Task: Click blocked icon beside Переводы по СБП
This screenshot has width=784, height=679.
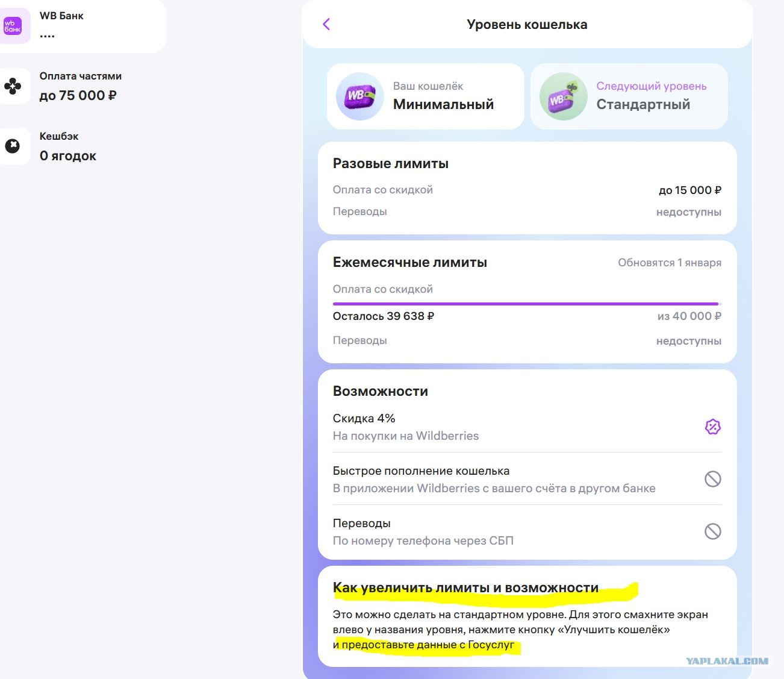Action: click(713, 531)
